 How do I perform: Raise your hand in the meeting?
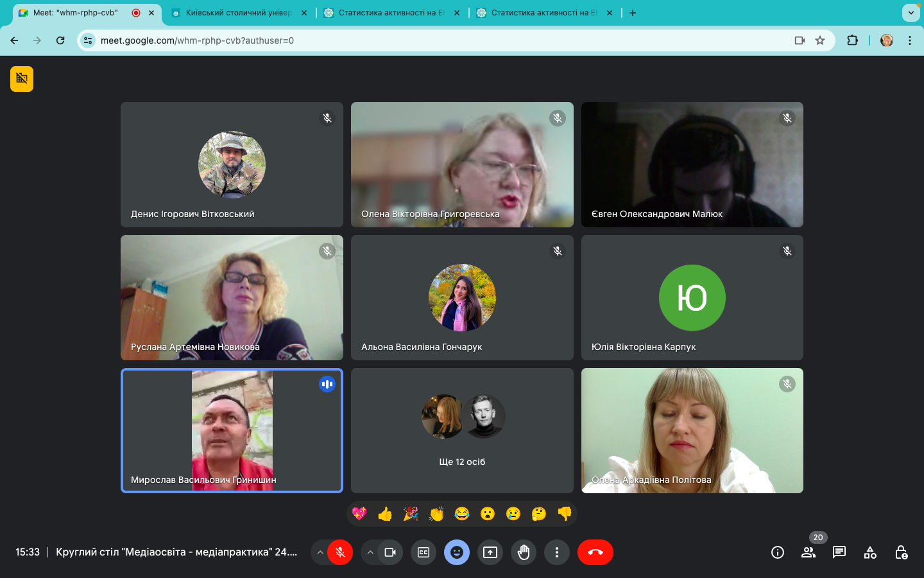click(x=524, y=552)
